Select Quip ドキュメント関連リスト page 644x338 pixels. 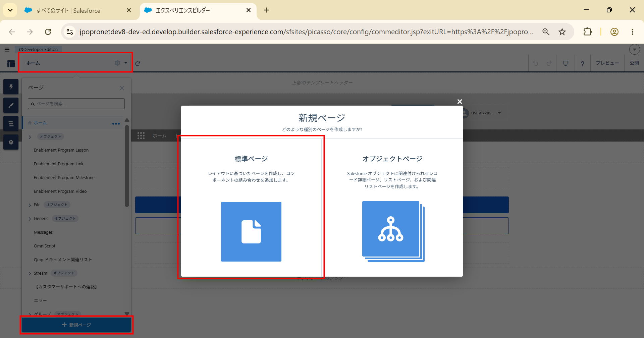click(63, 260)
